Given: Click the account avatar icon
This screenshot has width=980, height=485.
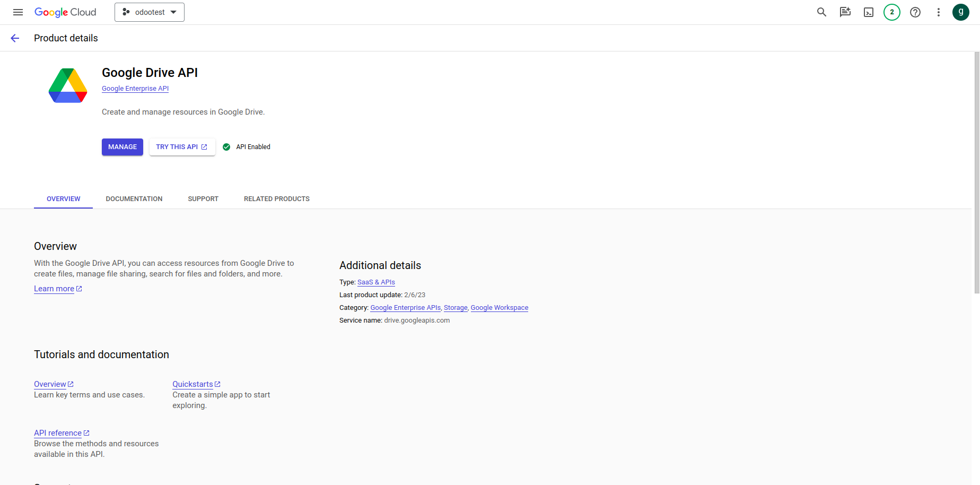Looking at the screenshot, I should pos(961,12).
